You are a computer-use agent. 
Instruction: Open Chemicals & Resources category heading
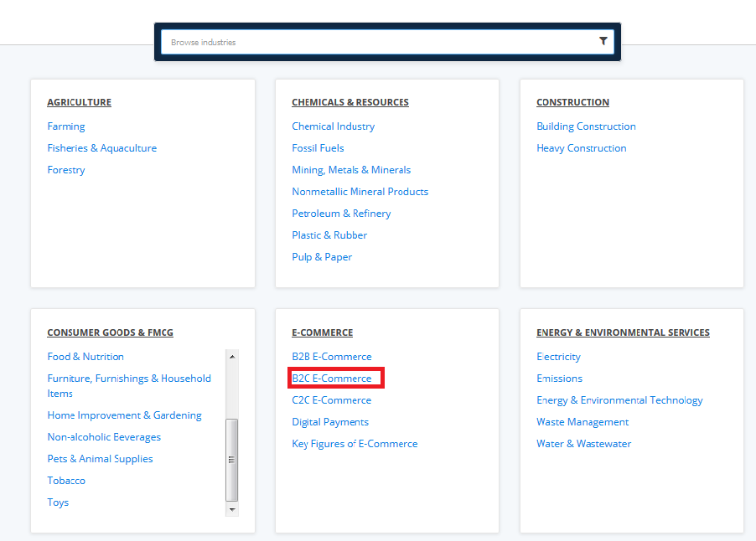coord(350,102)
